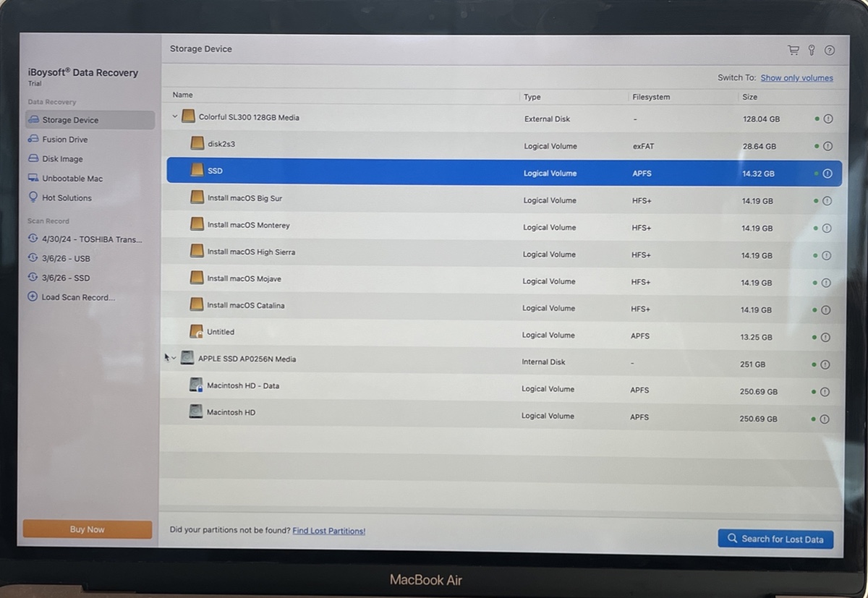Click the Find Lost Partitions link
Screen dimensions: 868x598
click(328, 530)
